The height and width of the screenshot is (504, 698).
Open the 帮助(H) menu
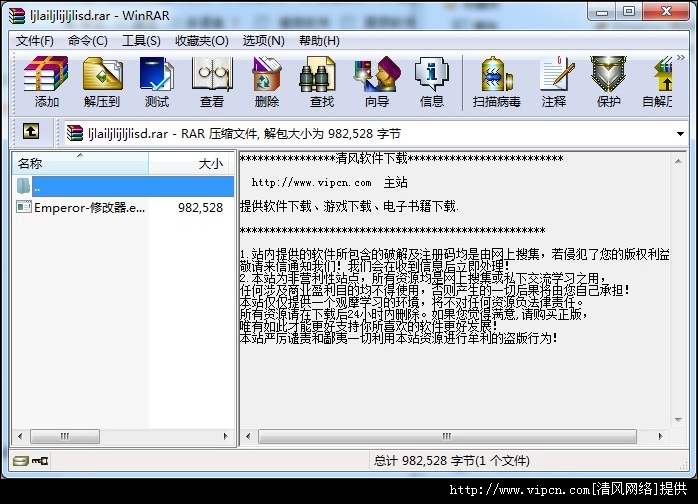(319, 41)
